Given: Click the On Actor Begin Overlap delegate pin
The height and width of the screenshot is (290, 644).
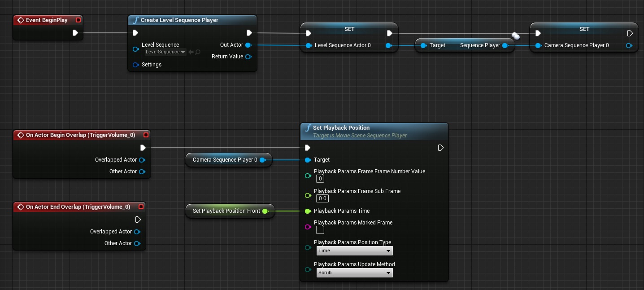Looking at the screenshot, I should tap(146, 135).
